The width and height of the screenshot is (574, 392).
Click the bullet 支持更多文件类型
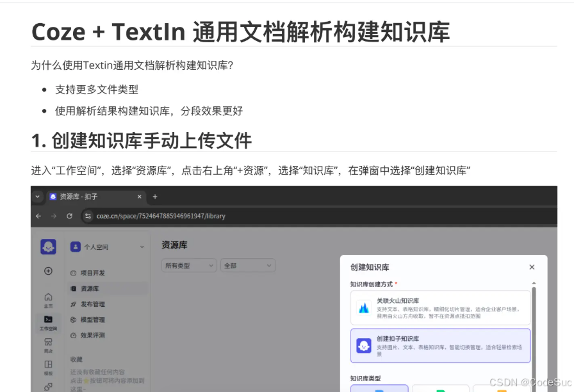pos(97,89)
